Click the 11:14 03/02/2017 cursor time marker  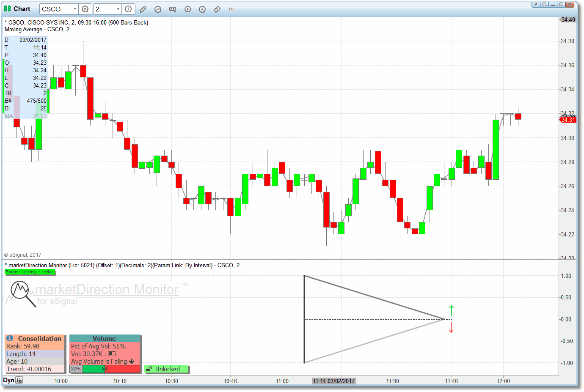click(334, 381)
